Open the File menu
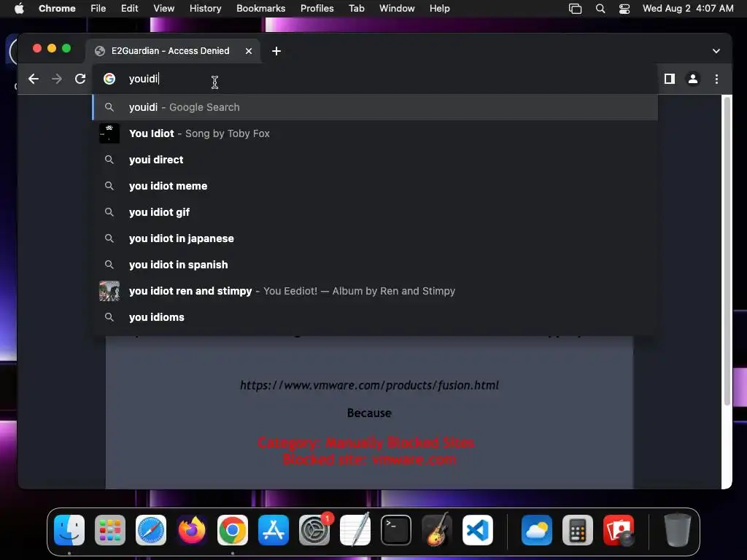The width and height of the screenshot is (747, 560). coord(98,8)
